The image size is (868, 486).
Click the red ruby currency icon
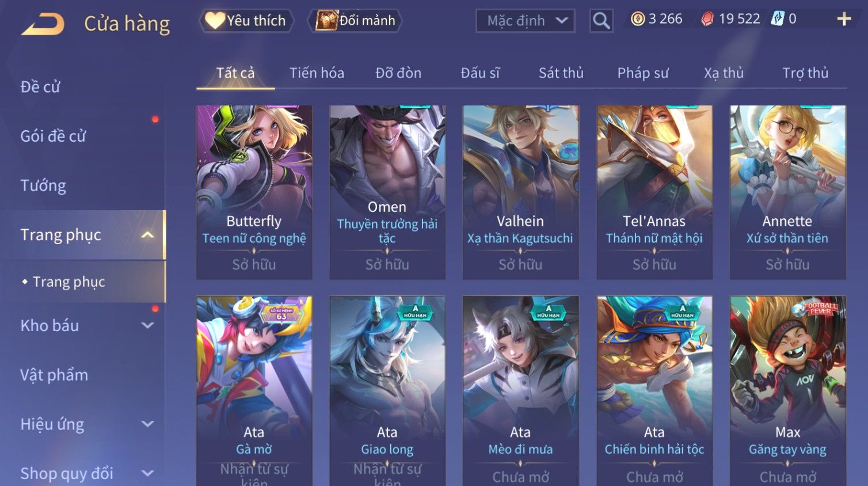[707, 19]
